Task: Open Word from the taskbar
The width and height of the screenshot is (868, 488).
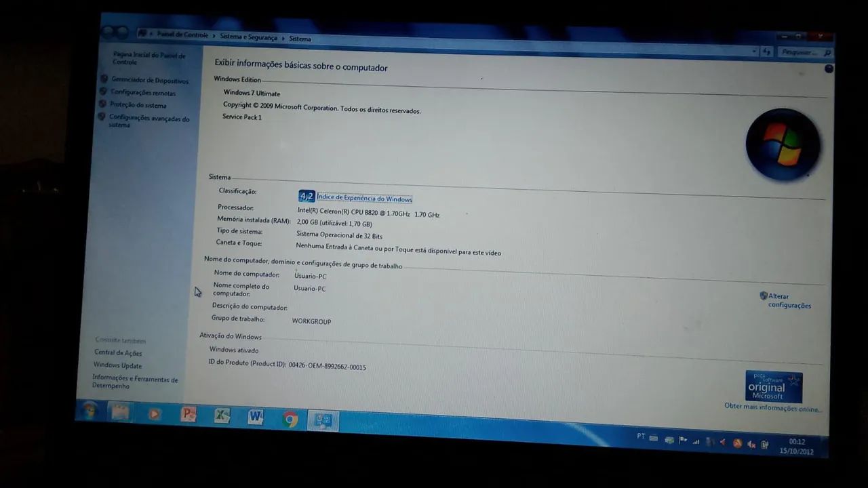Action: (256, 418)
